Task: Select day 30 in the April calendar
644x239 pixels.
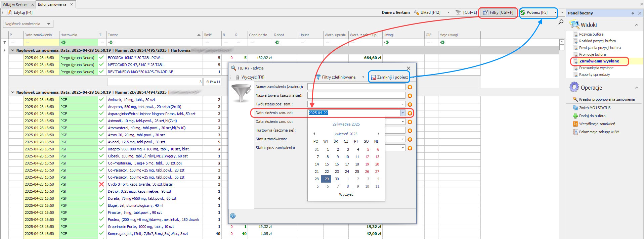Action: (337, 179)
